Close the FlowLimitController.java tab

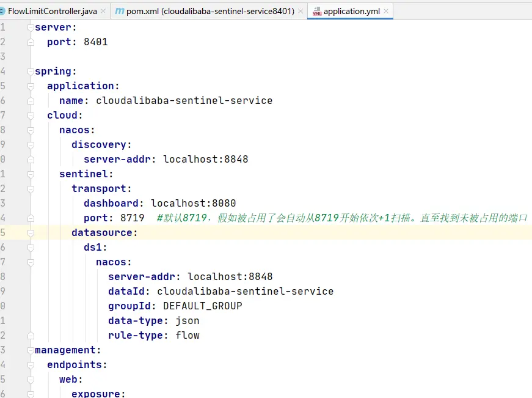pos(103,11)
